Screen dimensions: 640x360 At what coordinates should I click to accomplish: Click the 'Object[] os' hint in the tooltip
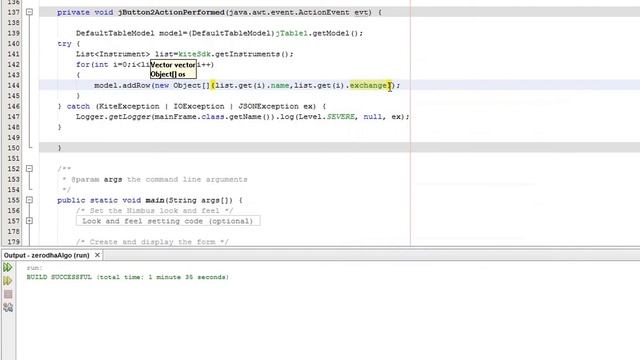(168, 74)
